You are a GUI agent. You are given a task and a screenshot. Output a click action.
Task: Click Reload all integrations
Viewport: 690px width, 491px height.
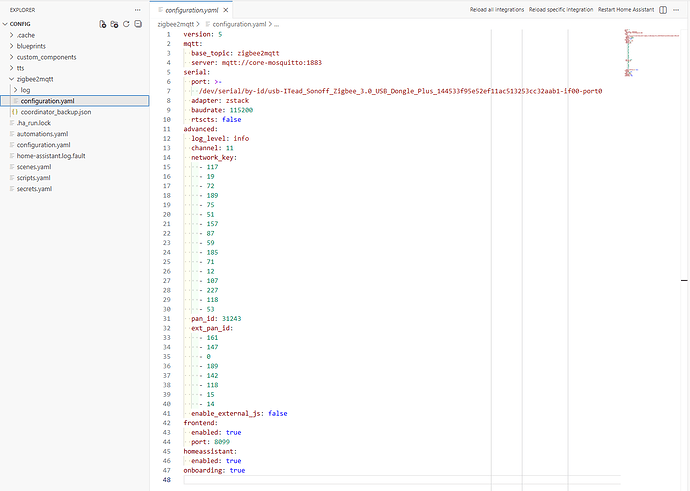[x=497, y=10]
